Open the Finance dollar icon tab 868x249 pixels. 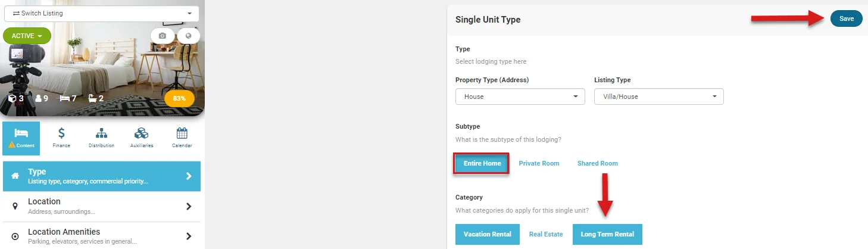coord(61,138)
